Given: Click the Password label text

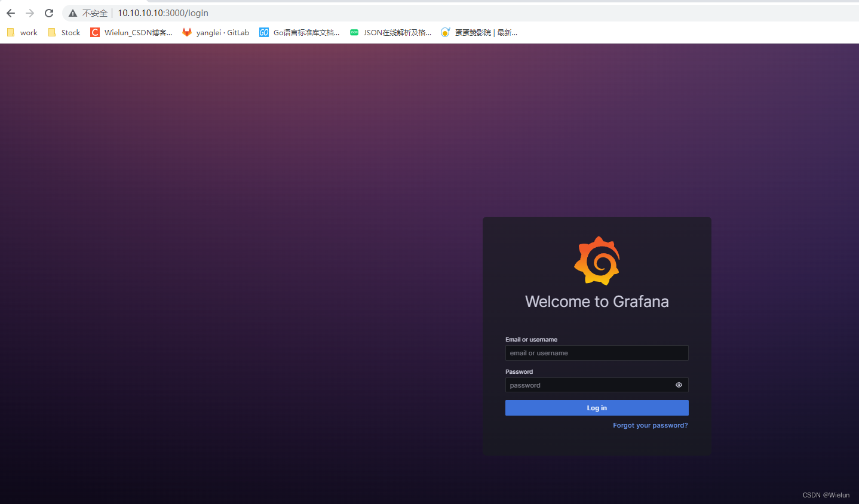Looking at the screenshot, I should pyautogui.click(x=519, y=371).
